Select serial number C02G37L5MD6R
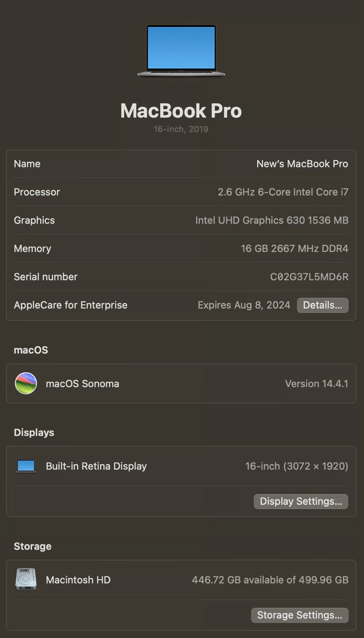This screenshot has width=364, height=638. (309, 277)
